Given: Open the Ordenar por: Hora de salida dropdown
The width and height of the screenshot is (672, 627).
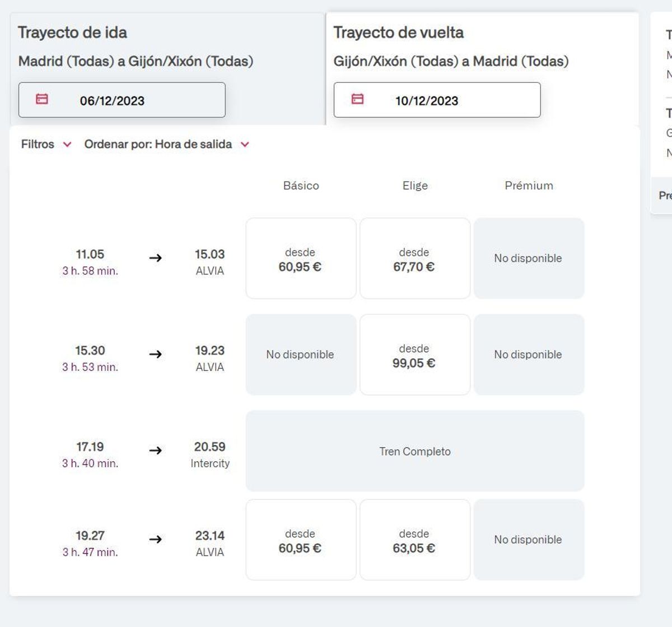Looking at the screenshot, I should tap(158, 144).
